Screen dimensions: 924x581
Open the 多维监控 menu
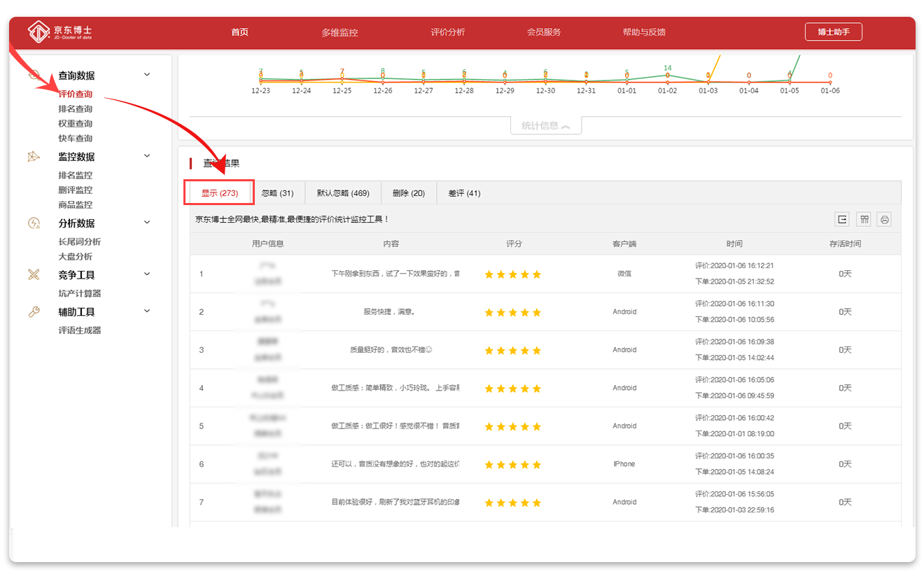[339, 32]
